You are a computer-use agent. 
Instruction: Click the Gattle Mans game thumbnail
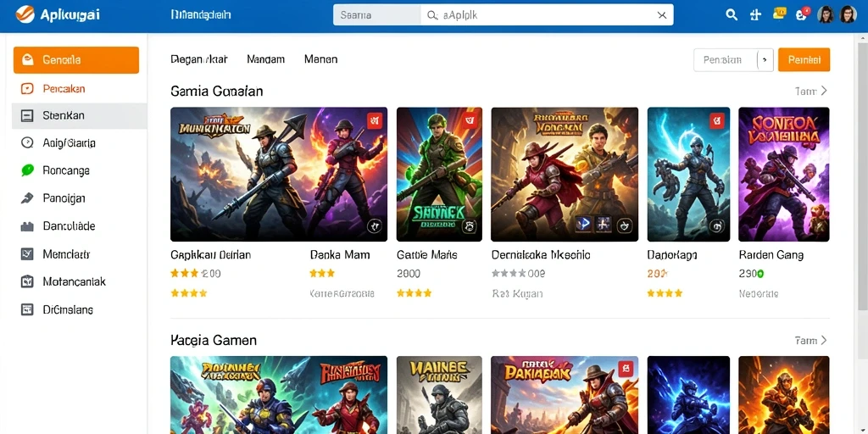click(440, 175)
